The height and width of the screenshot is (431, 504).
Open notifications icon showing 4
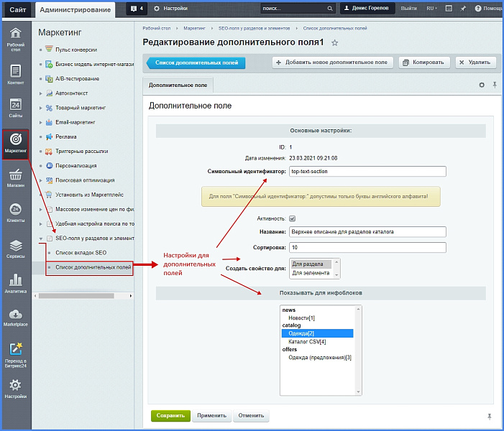137,9
